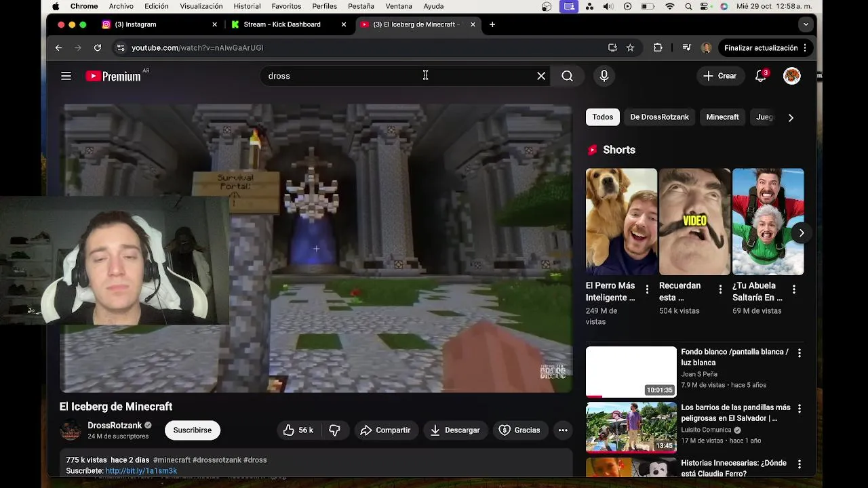
Task: Click the Crear button
Action: coord(720,76)
